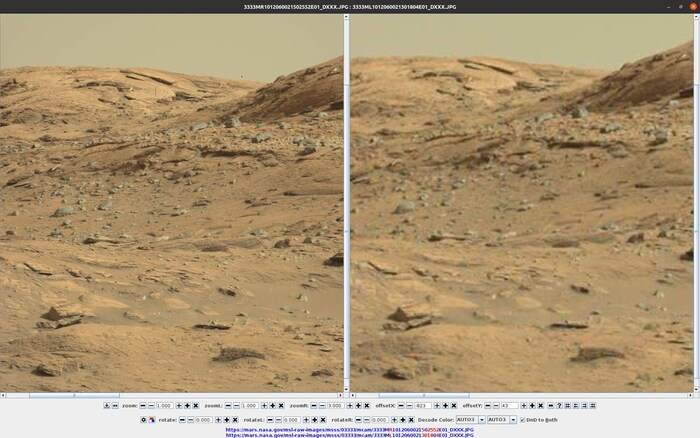Click the download/save icon left of zoom
700x438 pixels.
[106, 406]
